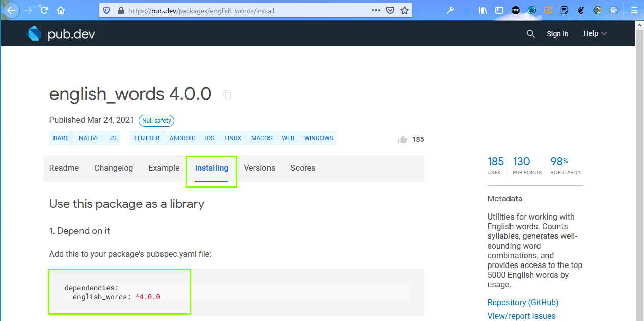Expand the Help dropdown menu
Image resolution: width=644 pixels, height=321 pixels.
click(595, 33)
